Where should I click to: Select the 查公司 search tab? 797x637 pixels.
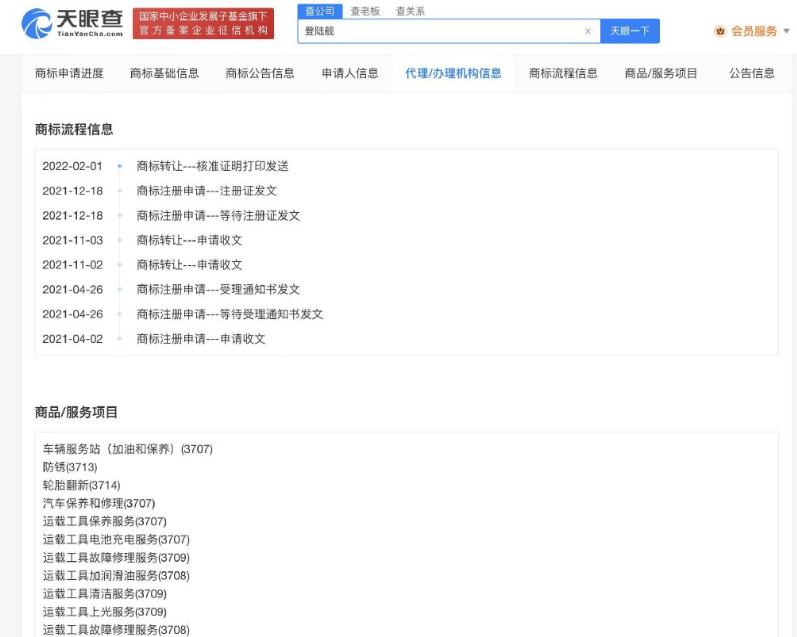pyautogui.click(x=320, y=11)
